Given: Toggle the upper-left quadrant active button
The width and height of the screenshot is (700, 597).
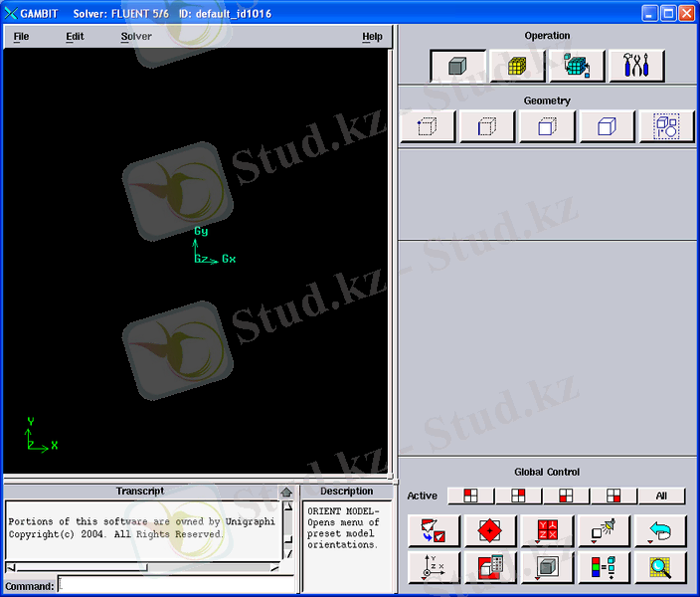Looking at the screenshot, I should point(470,496).
